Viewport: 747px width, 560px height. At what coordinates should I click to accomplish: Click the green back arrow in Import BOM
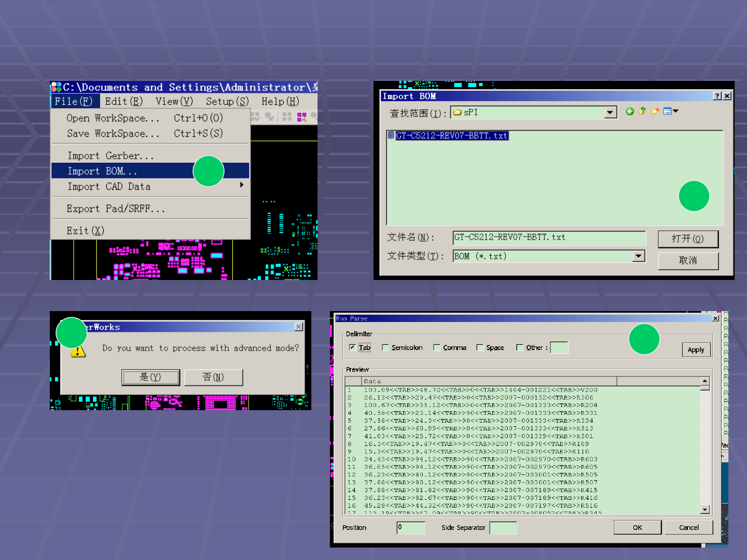click(630, 111)
